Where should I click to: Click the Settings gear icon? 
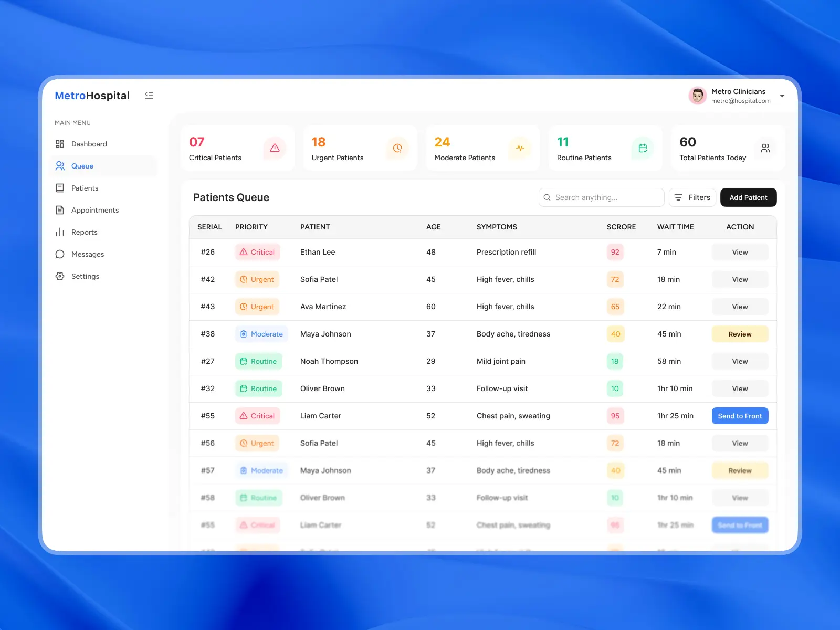(x=60, y=276)
